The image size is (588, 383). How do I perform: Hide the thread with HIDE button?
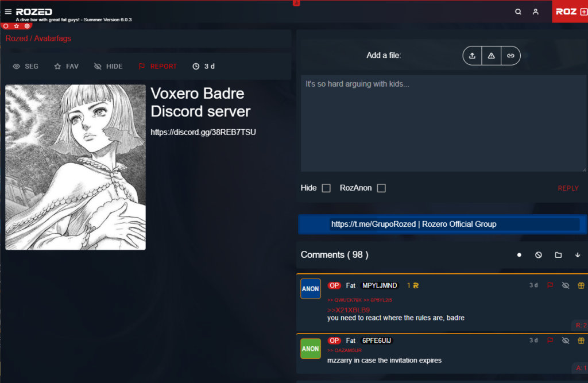108,67
